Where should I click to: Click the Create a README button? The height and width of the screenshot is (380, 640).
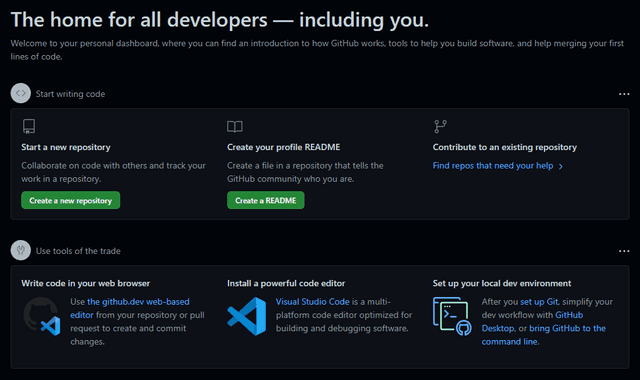[266, 200]
